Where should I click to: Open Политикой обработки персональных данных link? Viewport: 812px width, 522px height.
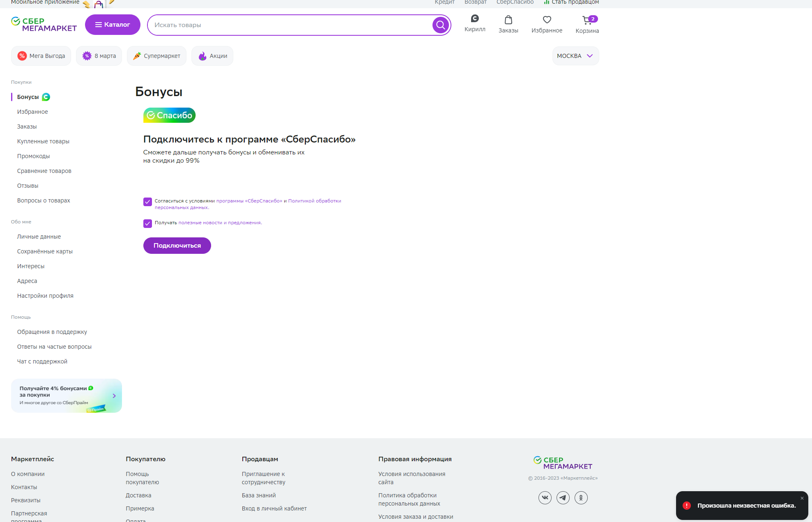click(x=315, y=201)
